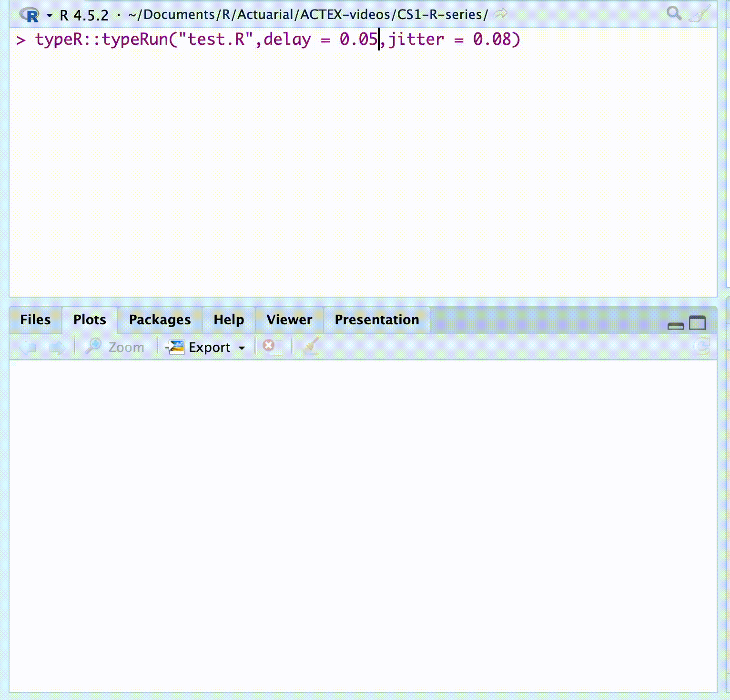Click the Zoom button in Plots toolbar

click(x=115, y=347)
